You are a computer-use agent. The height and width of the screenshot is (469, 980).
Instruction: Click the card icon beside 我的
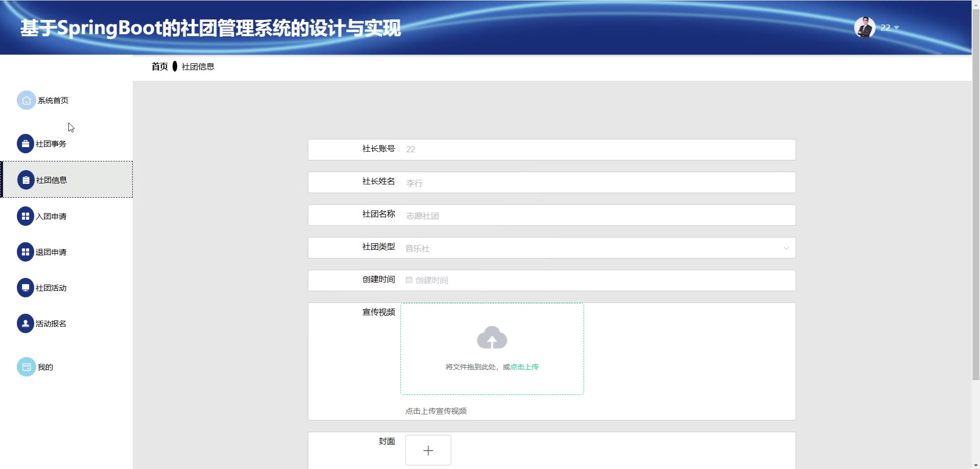tap(27, 367)
